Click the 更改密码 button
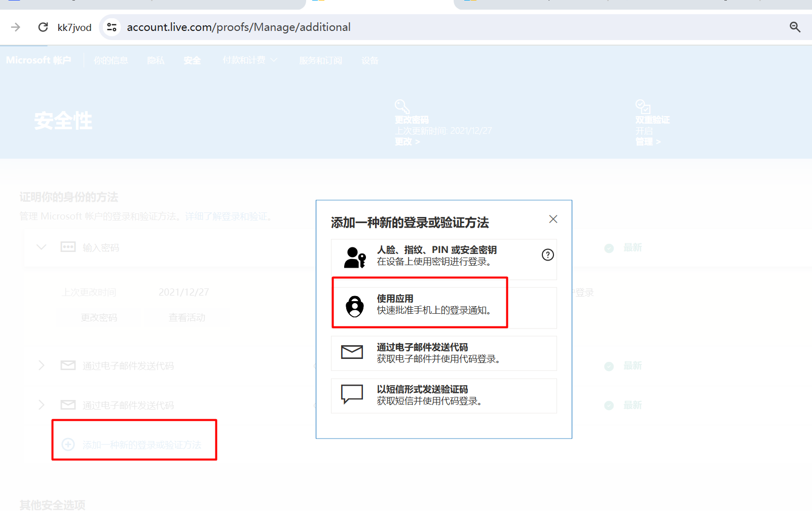The width and height of the screenshot is (812, 511). pyautogui.click(x=99, y=317)
